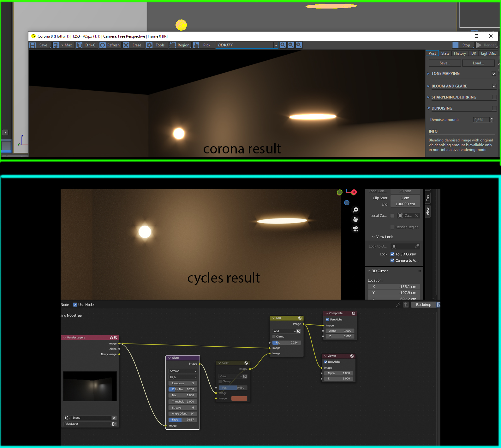Image resolution: width=501 pixels, height=448 pixels.
Task: Click the Stop render button
Action: coord(463,45)
